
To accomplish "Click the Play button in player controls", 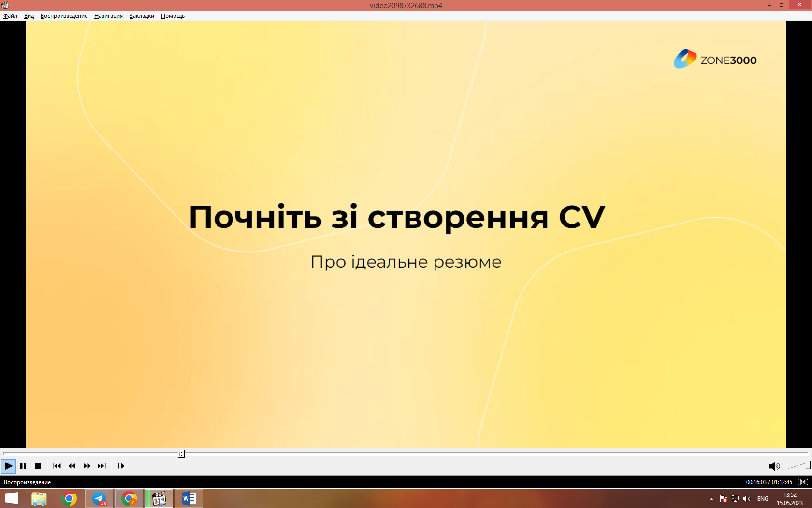I will pos(8,466).
